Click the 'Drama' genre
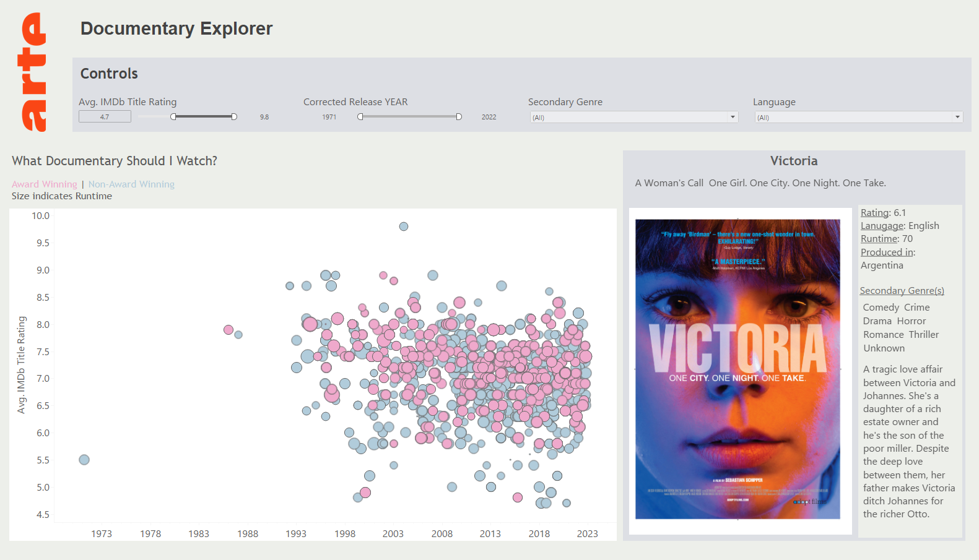The width and height of the screenshot is (979, 560). (877, 321)
